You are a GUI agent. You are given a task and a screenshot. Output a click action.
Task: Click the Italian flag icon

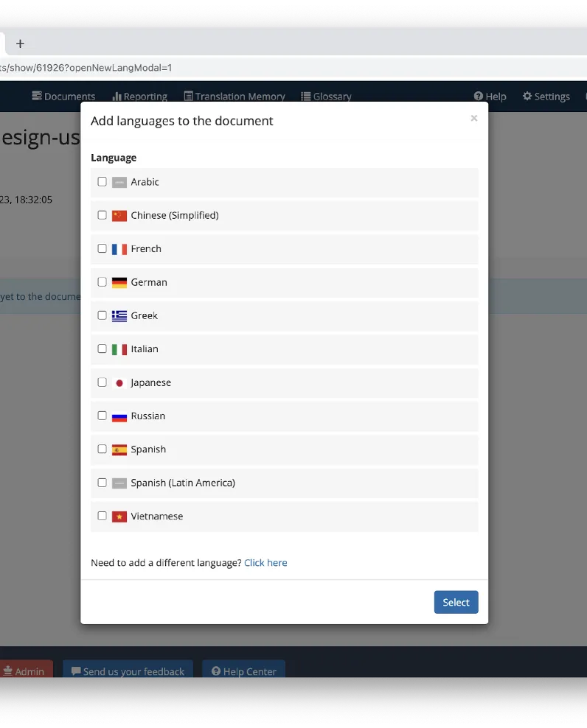pyautogui.click(x=119, y=349)
